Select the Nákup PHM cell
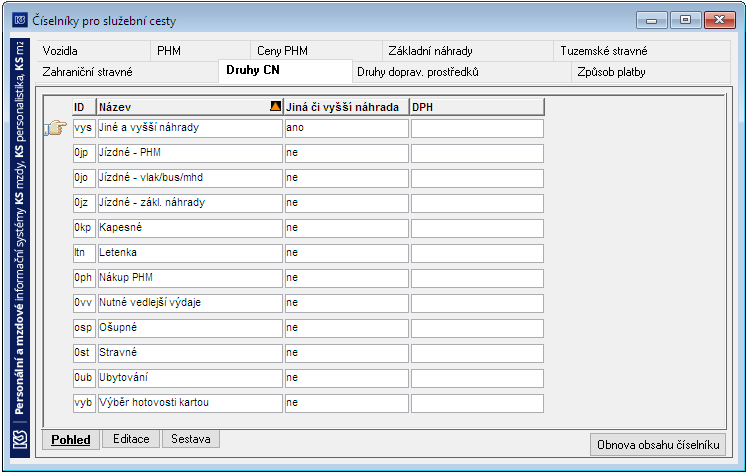Viewport: 748px width, 475px height. pos(190,278)
